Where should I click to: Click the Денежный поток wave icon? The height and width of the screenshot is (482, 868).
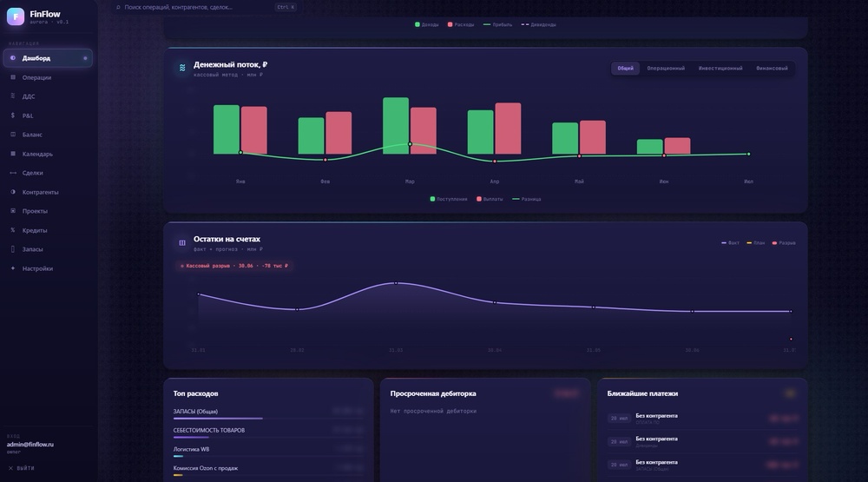pyautogui.click(x=182, y=68)
